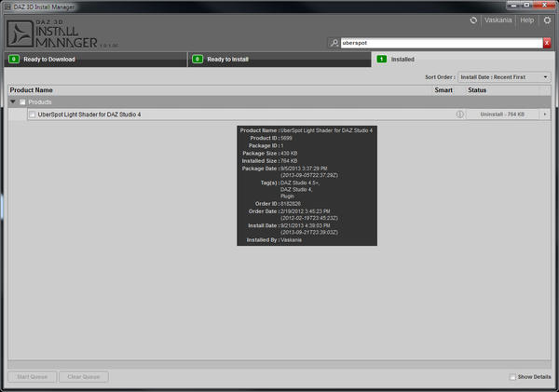Click in the search field containing uberspot

click(x=442, y=43)
